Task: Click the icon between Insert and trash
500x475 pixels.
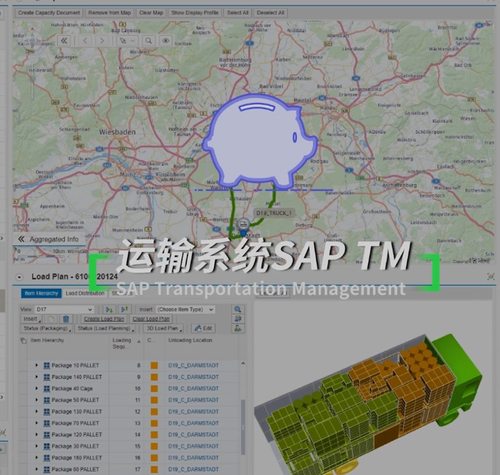Action: 51,319
